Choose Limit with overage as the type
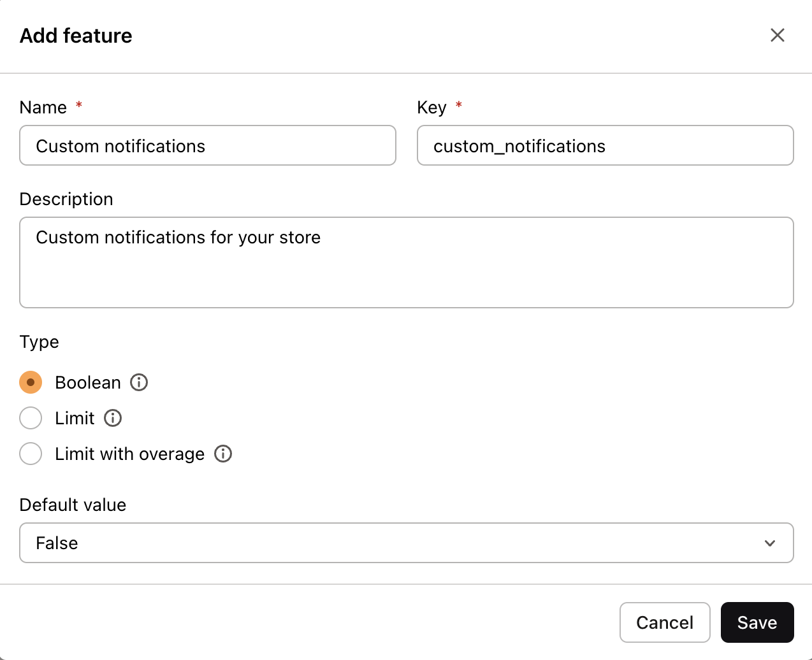Viewport: 812px width, 660px height. click(31, 454)
